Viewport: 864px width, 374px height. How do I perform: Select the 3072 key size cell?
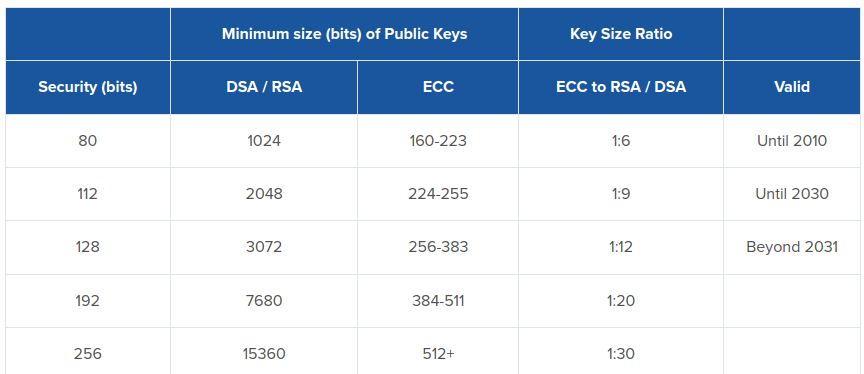(x=264, y=247)
